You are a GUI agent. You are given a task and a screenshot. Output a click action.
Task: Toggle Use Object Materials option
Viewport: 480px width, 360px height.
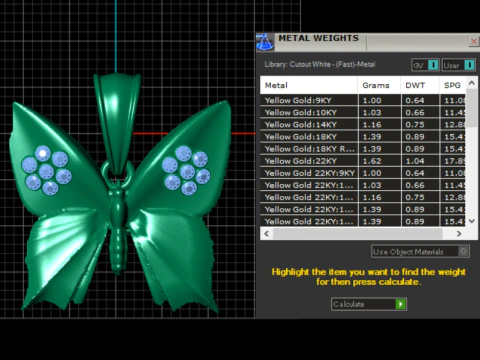point(420,252)
